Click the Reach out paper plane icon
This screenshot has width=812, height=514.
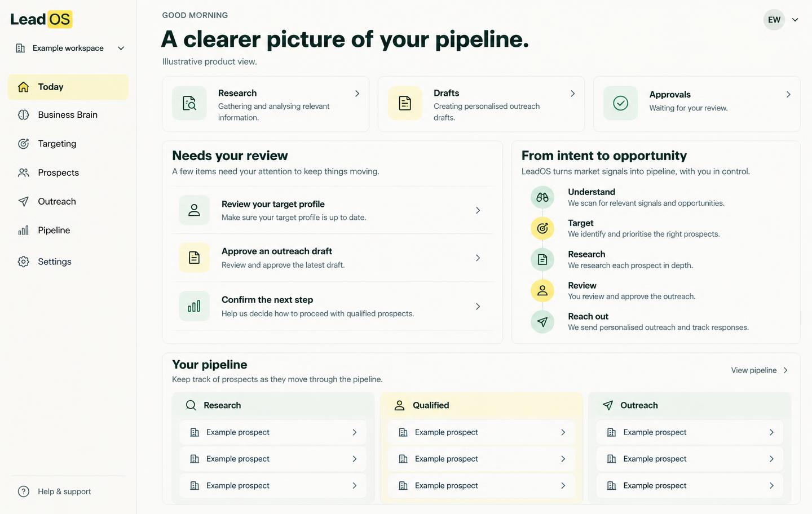click(x=542, y=322)
